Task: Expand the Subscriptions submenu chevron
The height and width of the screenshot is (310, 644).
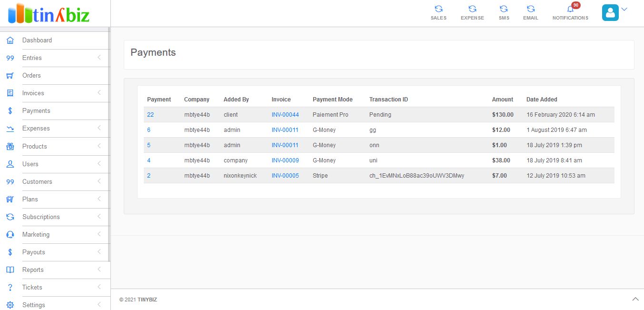Action: coord(99,217)
